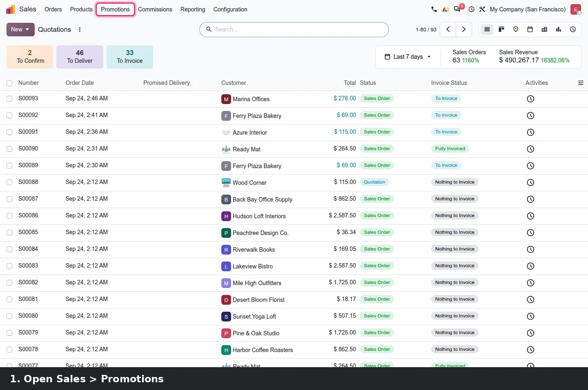Image resolution: width=588 pixels, height=390 pixels.
Task: Filter by 46 To Deliver card
Action: (80, 57)
